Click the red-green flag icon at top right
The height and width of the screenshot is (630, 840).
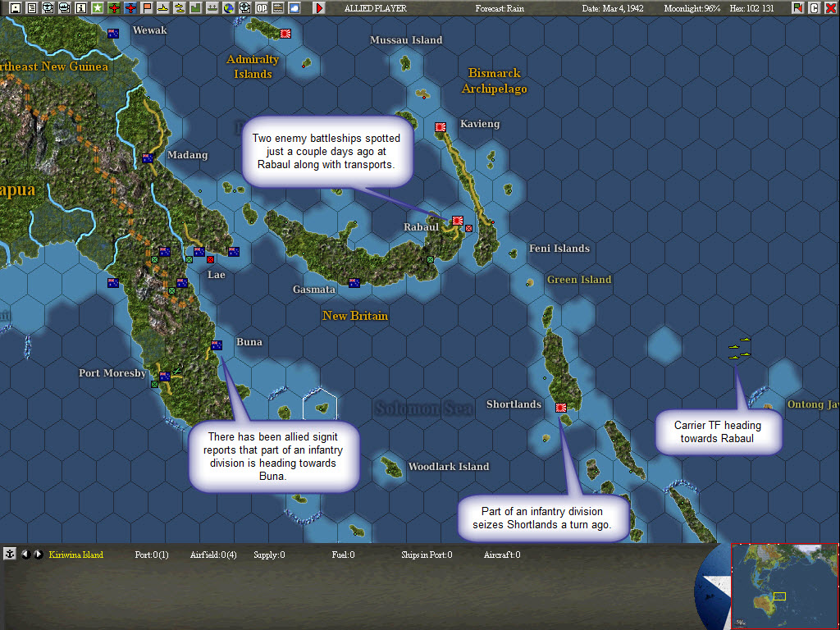click(797, 8)
